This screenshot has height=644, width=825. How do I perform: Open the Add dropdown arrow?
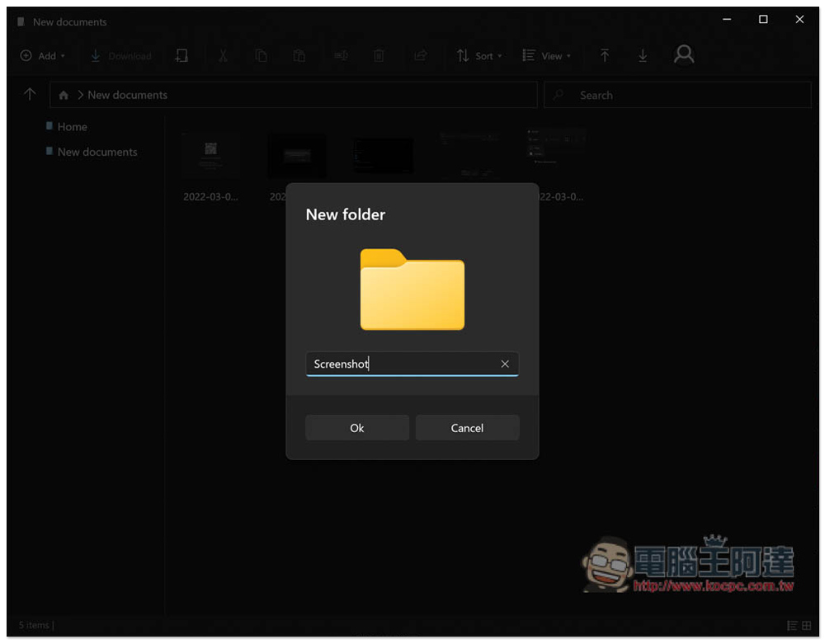(63, 56)
